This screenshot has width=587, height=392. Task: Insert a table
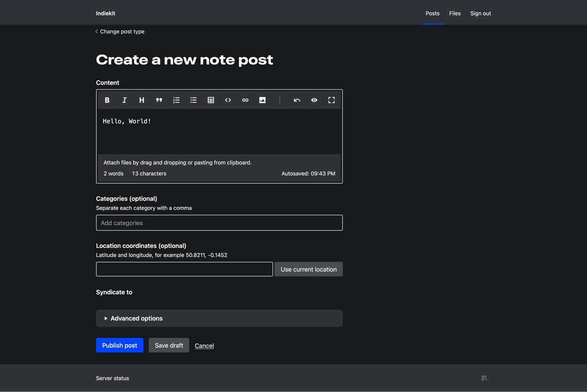click(211, 100)
